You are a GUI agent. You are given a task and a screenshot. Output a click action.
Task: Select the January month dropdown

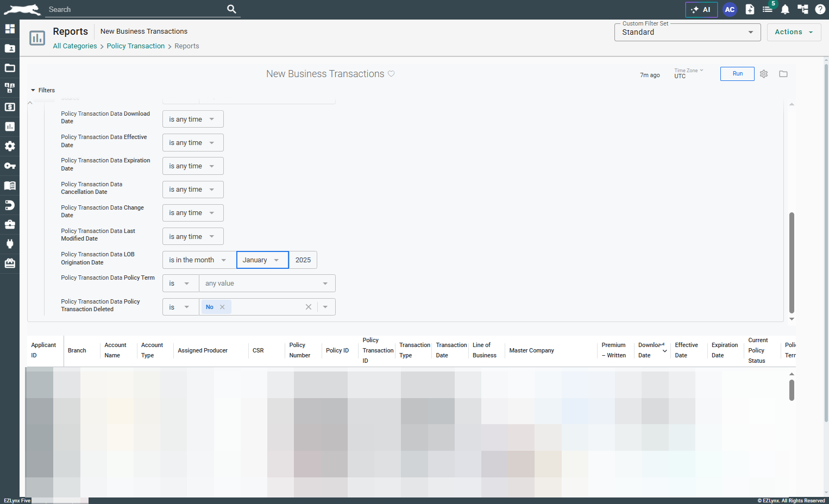(262, 260)
